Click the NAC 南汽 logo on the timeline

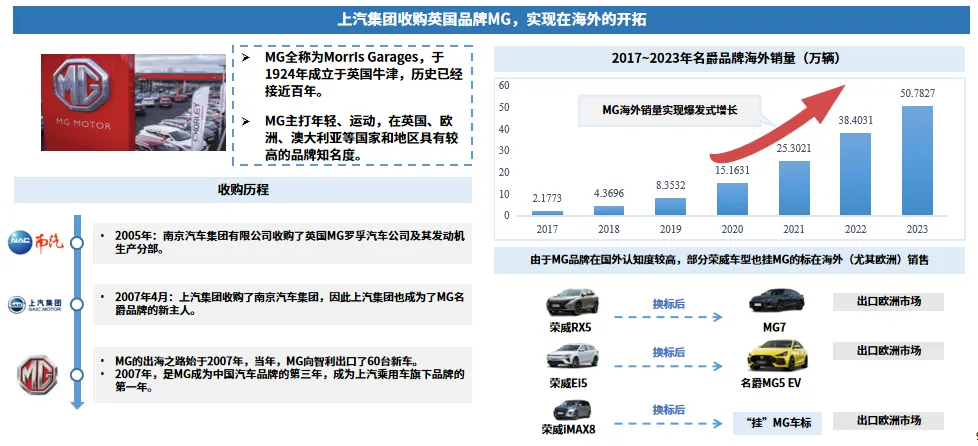[x=36, y=242]
